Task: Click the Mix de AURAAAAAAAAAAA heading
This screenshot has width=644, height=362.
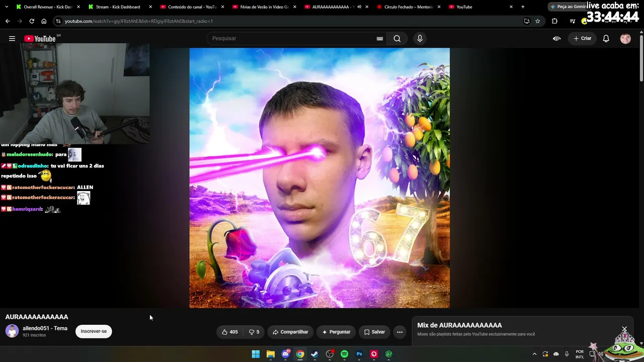Action: coord(459,325)
